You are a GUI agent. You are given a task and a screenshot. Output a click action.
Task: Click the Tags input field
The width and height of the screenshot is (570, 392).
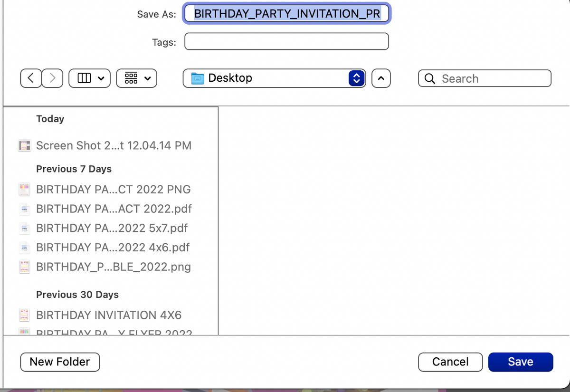pyautogui.click(x=286, y=42)
